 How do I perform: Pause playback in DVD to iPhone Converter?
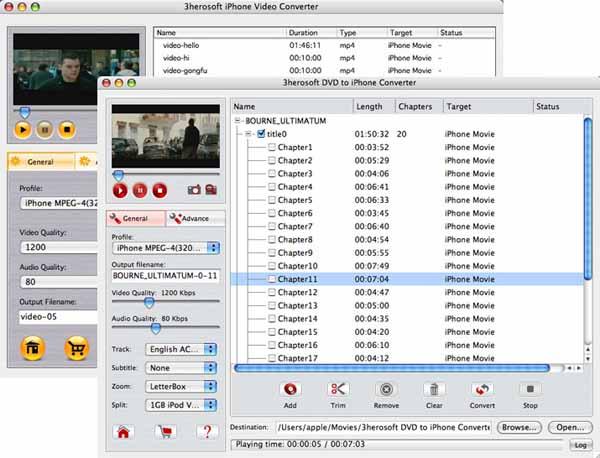tap(140, 190)
